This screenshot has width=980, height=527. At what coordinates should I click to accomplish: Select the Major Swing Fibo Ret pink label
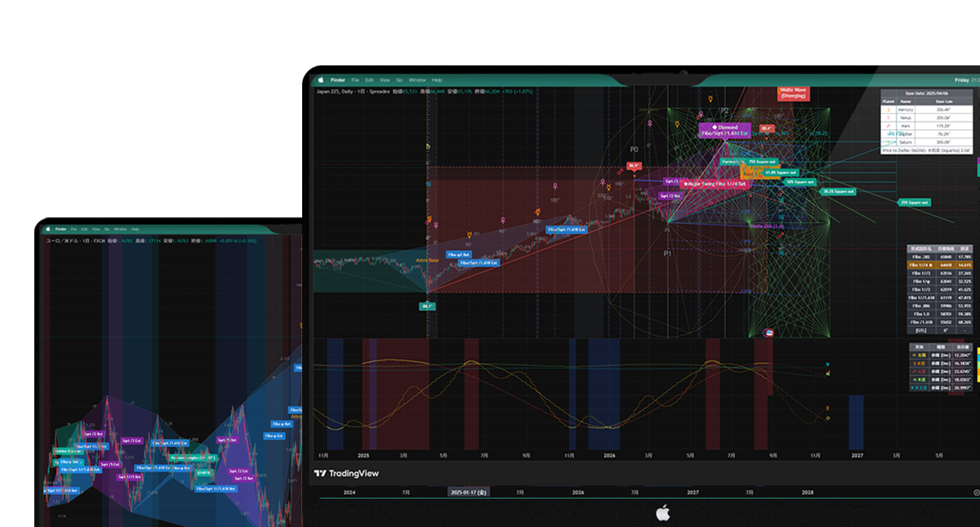click(716, 184)
